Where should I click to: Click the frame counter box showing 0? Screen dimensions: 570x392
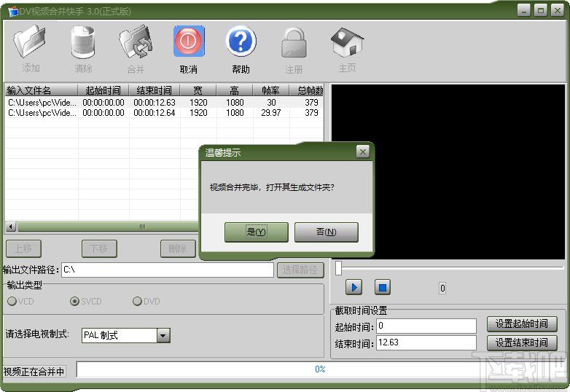[x=442, y=289]
